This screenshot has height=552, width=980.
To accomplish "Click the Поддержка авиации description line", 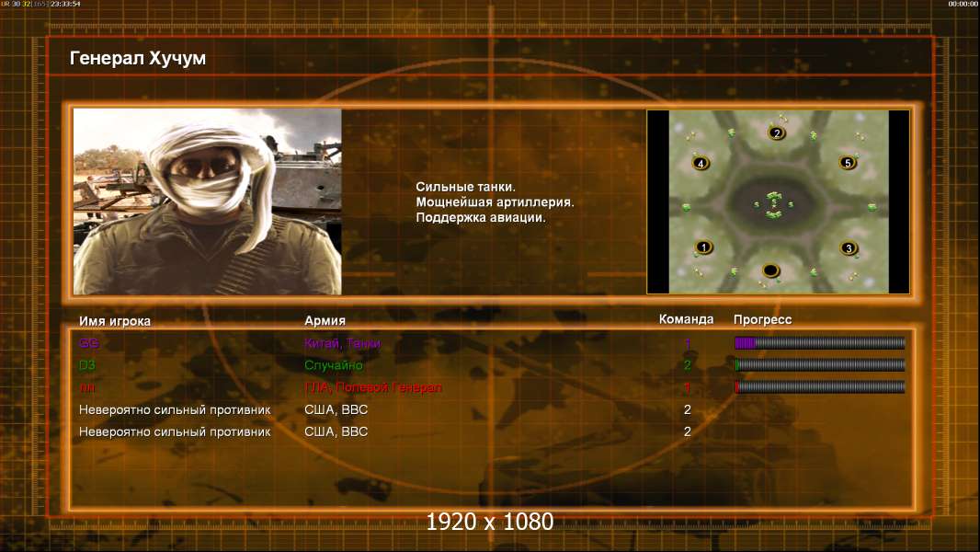I will [x=480, y=217].
